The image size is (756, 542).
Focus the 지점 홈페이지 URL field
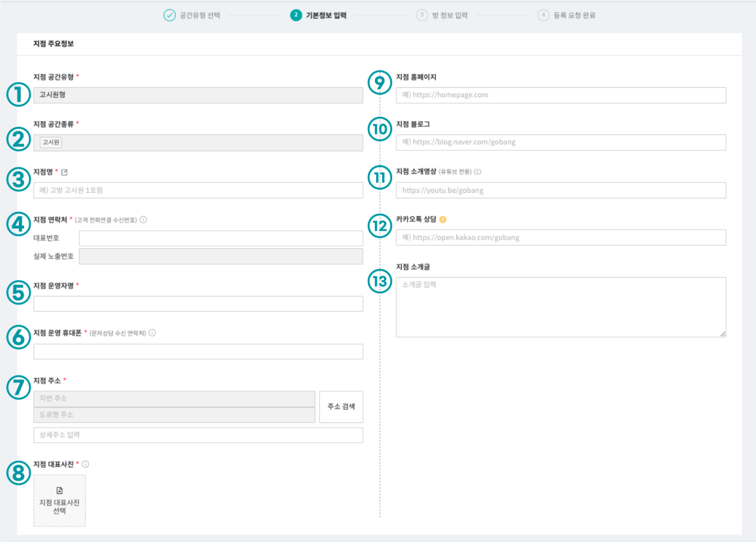[x=560, y=95]
